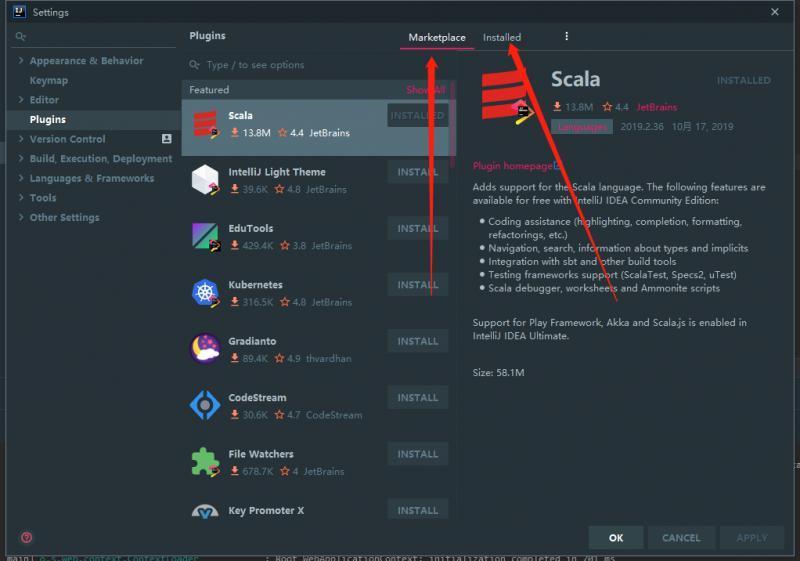This screenshot has width=800, height=561.
Task: Install the CodeStream plugin
Action: 417,398
